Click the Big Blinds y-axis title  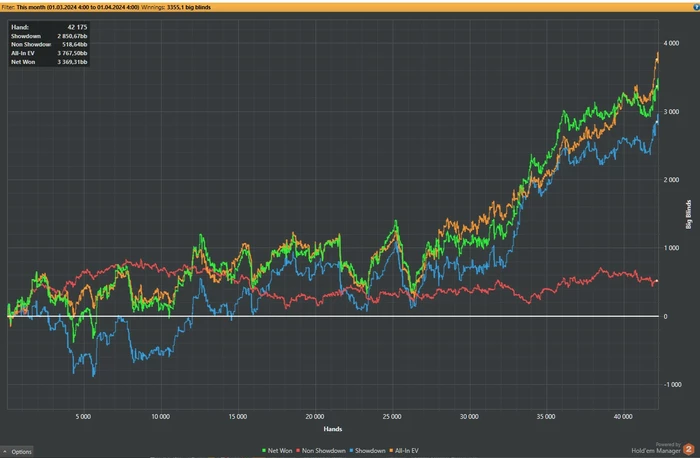(688, 214)
